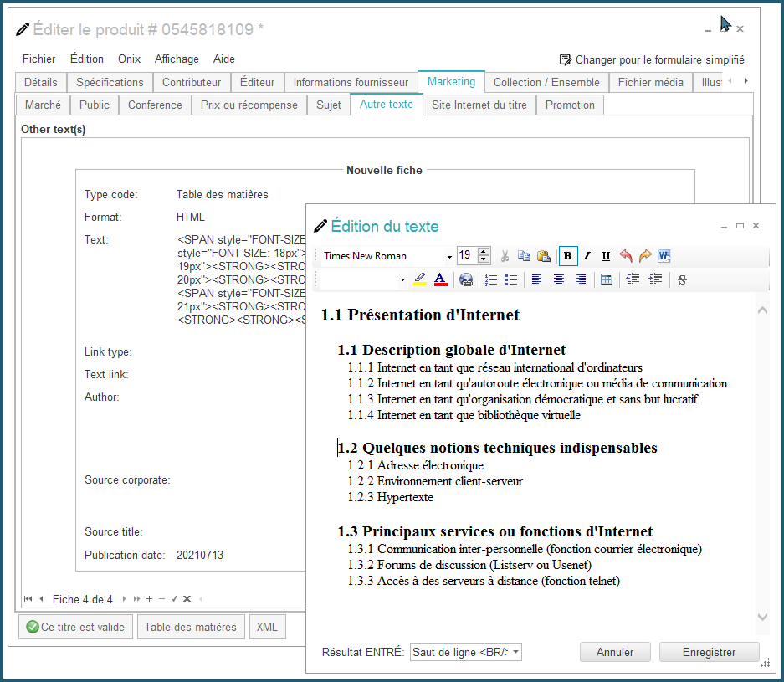Screen dimensions: 784x682
Task: Decrease font size with down stepper
Action: [x=483, y=259]
